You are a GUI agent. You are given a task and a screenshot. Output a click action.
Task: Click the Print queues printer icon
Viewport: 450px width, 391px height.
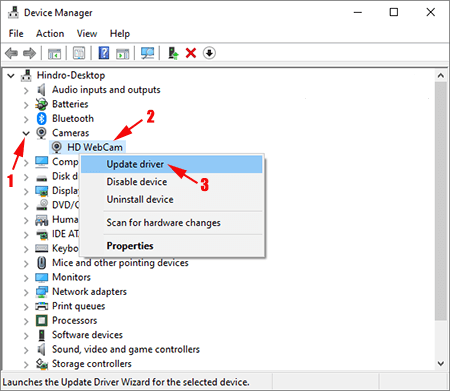coord(42,306)
